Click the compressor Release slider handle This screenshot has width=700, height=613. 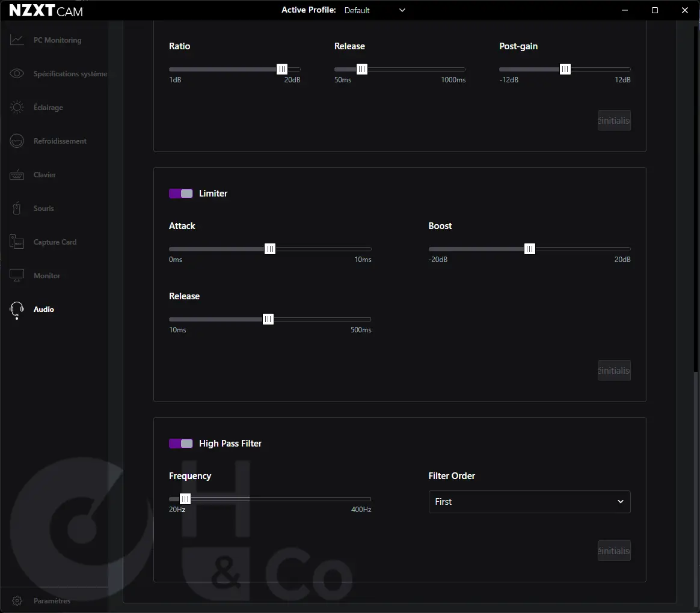pyautogui.click(x=362, y=69)
